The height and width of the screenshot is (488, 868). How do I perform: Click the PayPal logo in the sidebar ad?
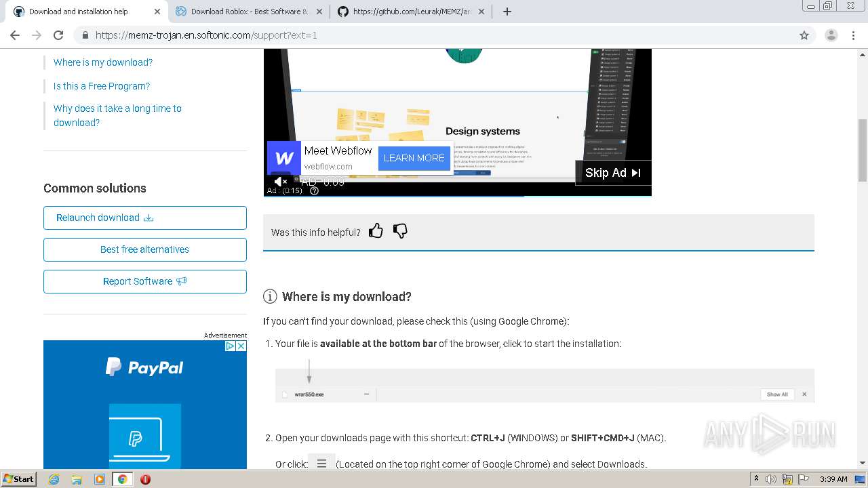coord(144,367)
